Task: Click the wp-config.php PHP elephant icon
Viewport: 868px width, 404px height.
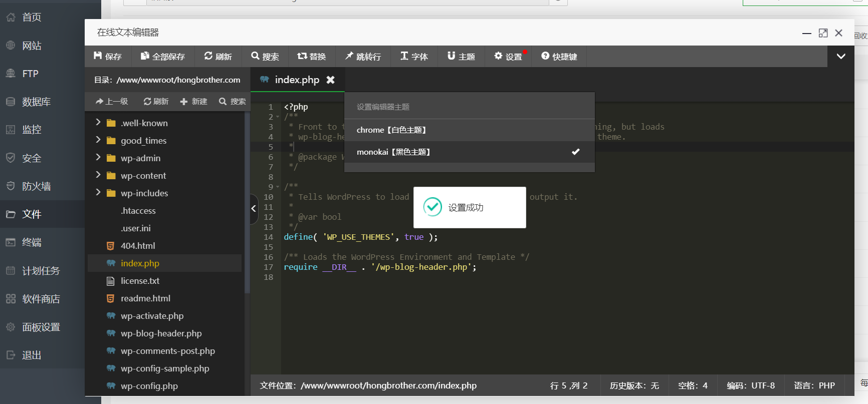Action: click(111, 385)
